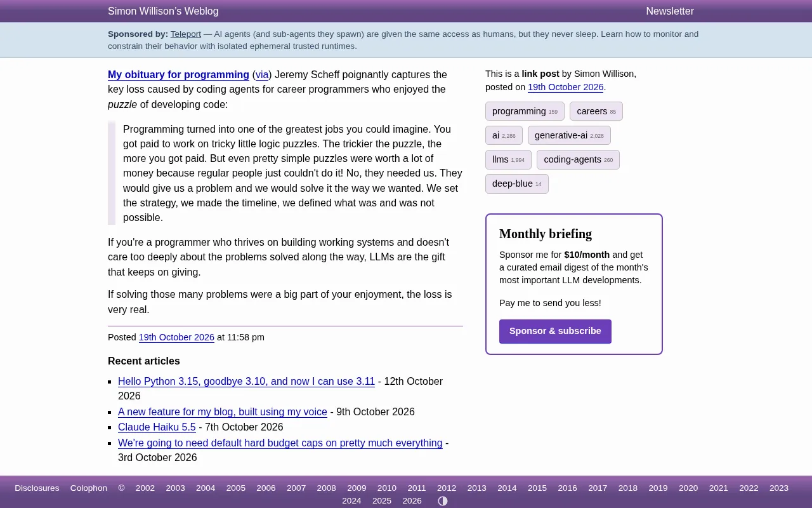Click the 'Recent articles' heading
812x508 pixels.
144,361
